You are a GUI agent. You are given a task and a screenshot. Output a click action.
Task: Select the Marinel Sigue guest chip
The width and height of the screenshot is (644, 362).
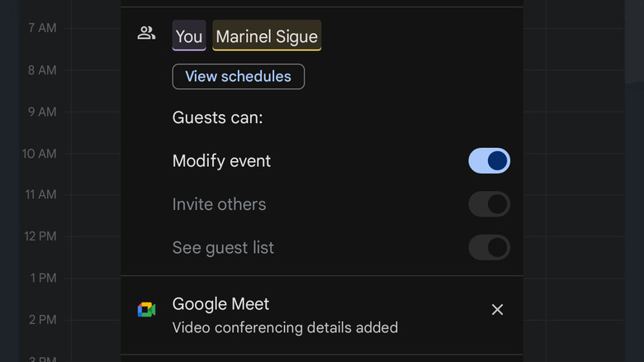pyautogui.click(x=267, y=36)
